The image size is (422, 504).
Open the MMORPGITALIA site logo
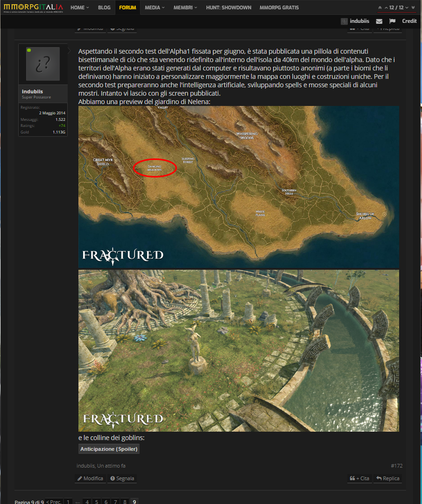pos(33,7)
